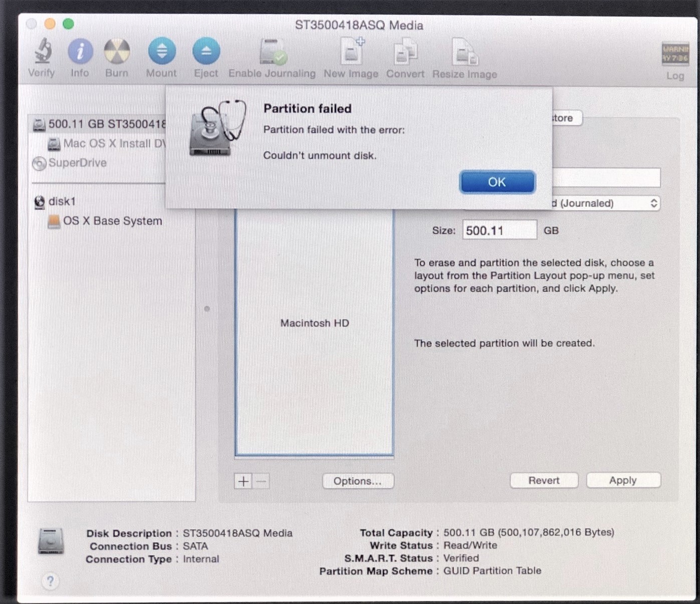This screenshot has width=700, height=604.
Task: Add a partition with the plus button
Action: tap(244, 482)
